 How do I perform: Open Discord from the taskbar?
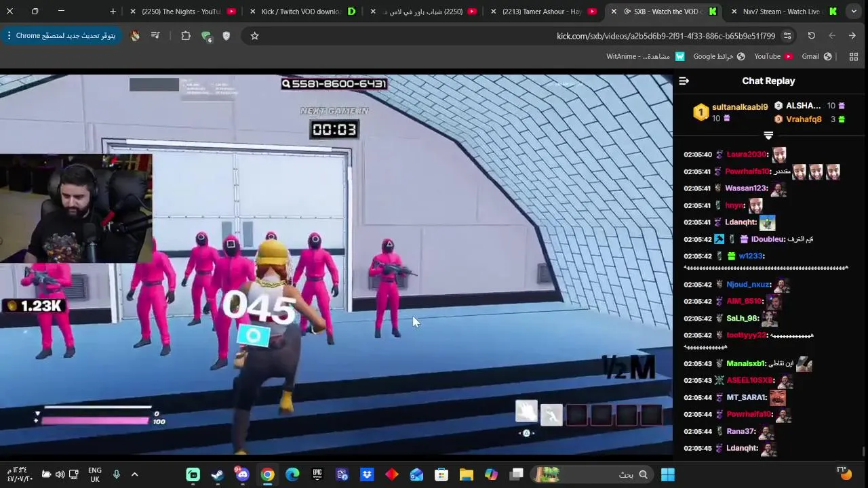[242, 474]
